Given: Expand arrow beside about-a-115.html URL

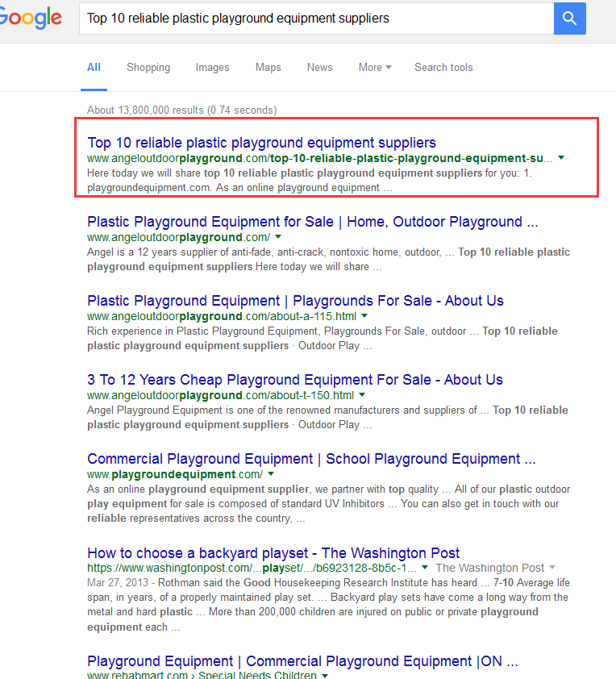Looking at the screenshot, I should pyautogui.click(x=364, y=315).
